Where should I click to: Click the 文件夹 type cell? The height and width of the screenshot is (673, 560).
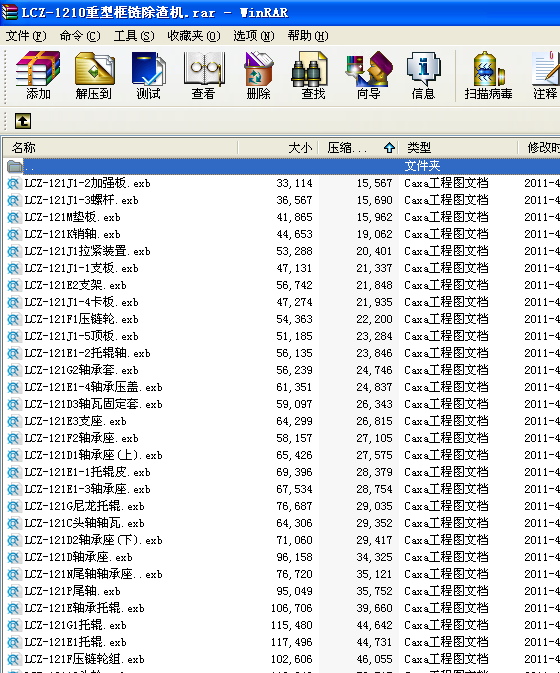pos(422,166)
